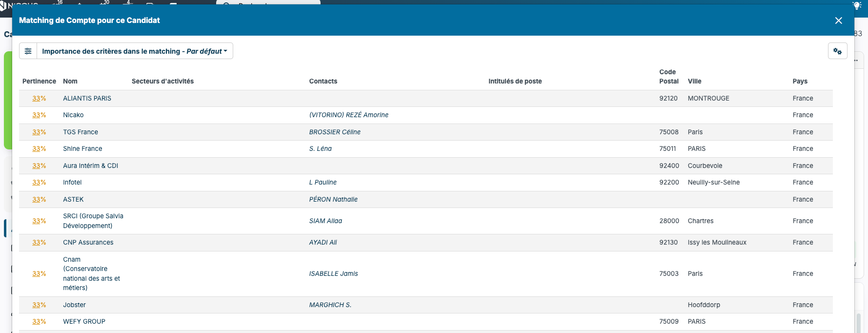Image resolution: width=868 pixels, height=333 pixels.
Task: Click contact ISABELLE Jamis
Action: pyautogui.click(x=333, y=273)
